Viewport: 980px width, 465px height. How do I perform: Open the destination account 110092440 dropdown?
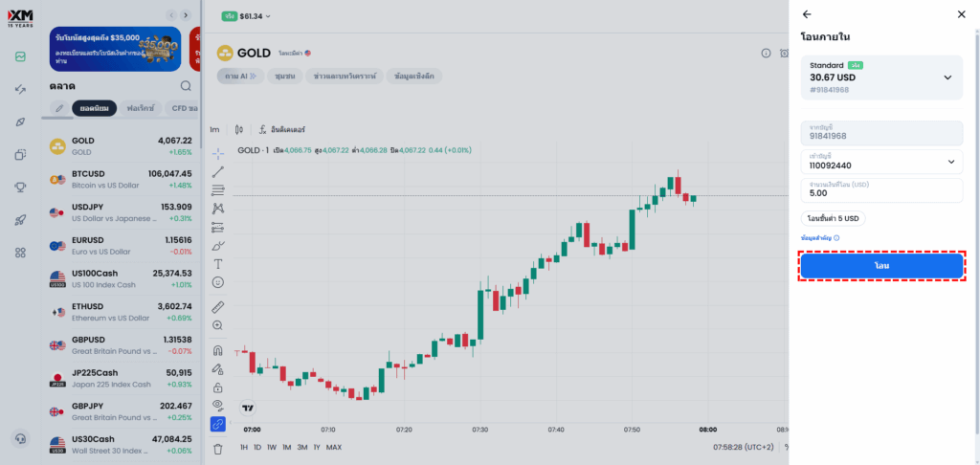pyautogui.click(x=950, y=162)
